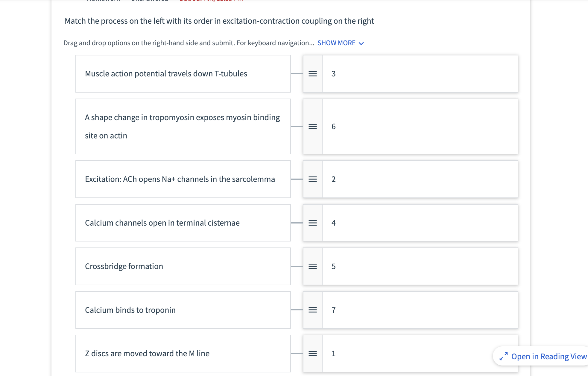
Task: Click the drag handle beside answer 1
Action: (x=312, y=354)
